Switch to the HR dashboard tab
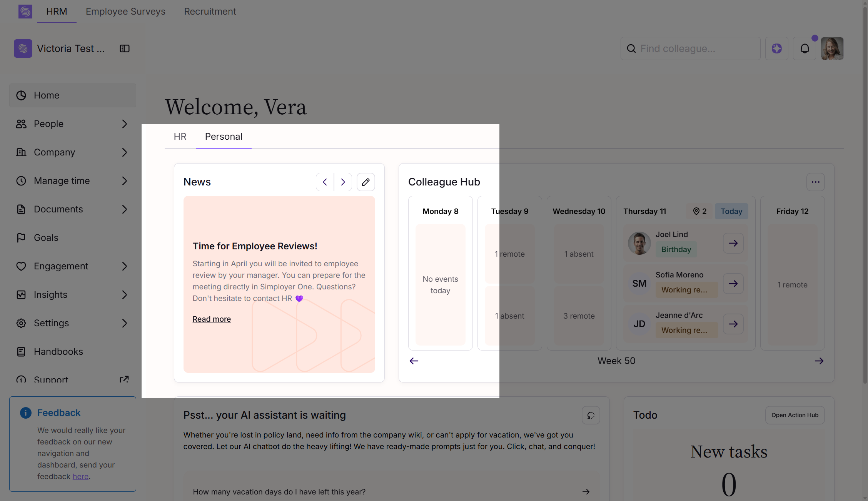 click(180, 137)
